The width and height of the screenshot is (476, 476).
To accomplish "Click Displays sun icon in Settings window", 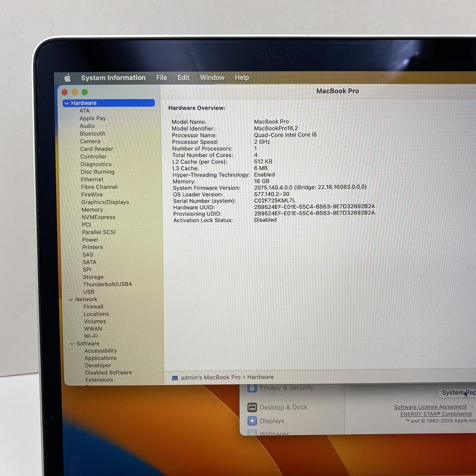I will point(252,421).
